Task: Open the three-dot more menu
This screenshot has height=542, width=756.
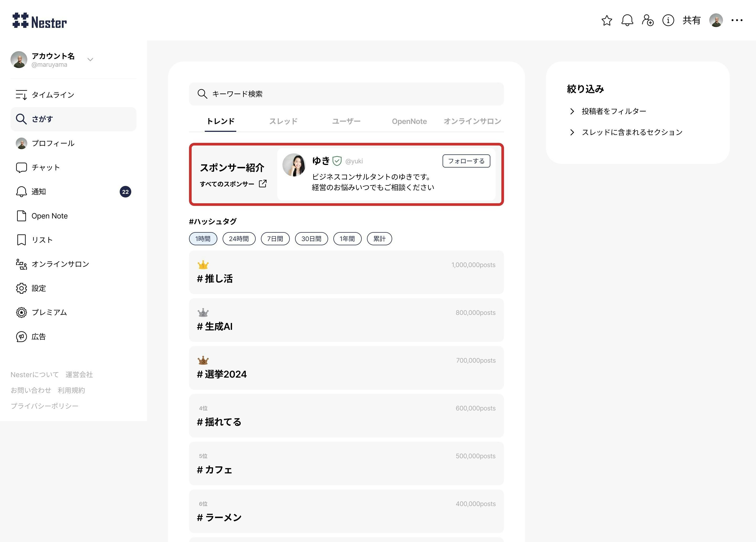Action: [737, 20]
